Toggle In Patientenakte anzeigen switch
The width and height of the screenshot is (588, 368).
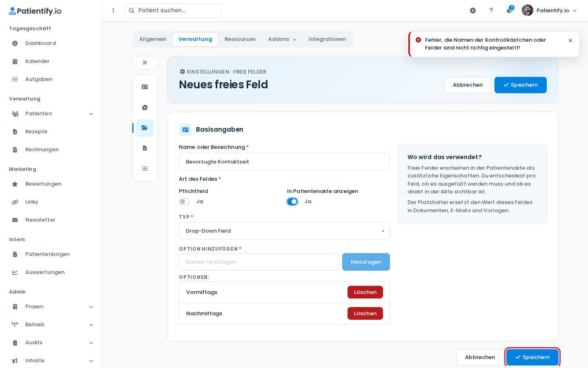coord(292,202)
